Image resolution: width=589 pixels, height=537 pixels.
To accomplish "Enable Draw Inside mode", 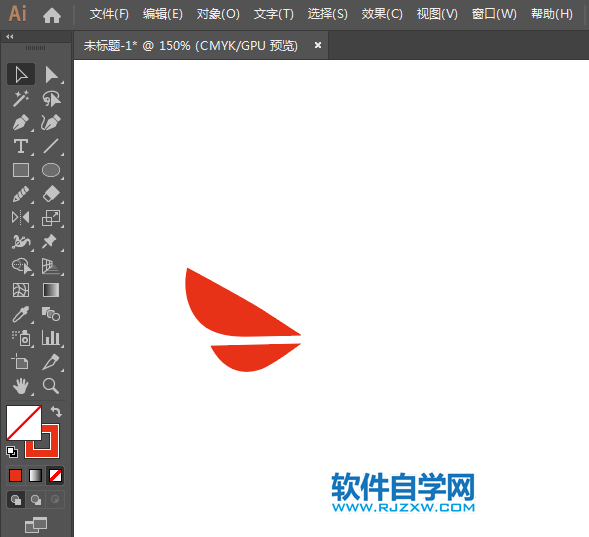I will pyautogui.click(x=55, y=500).
